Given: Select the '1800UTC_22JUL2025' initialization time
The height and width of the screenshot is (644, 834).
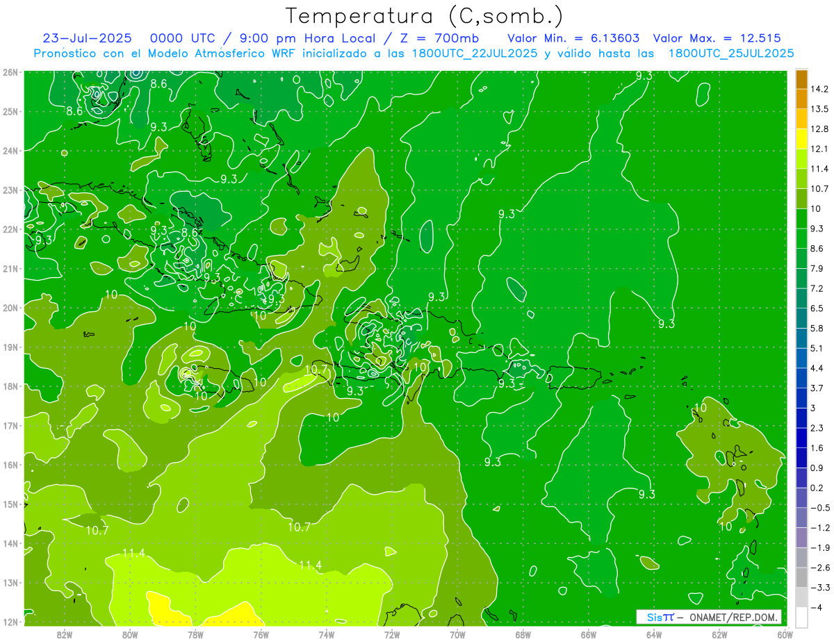Looking at the screenshot, I should tap(475, 53).
